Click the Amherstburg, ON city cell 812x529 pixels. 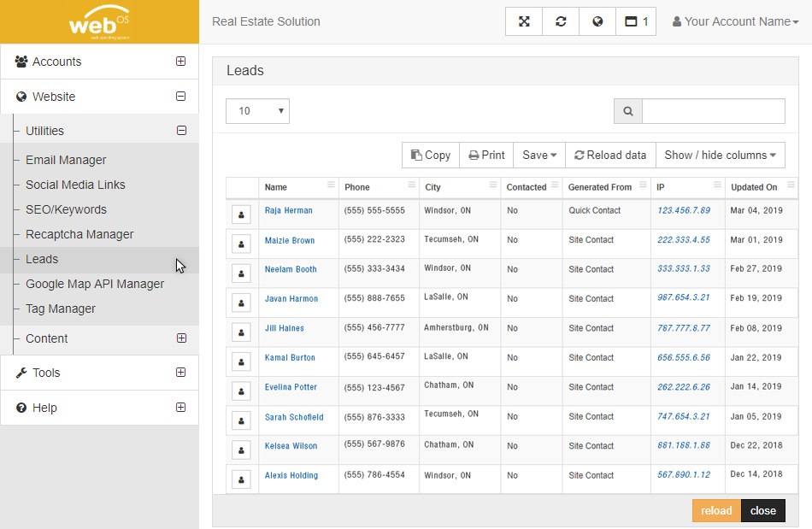(x=456, y=327)
